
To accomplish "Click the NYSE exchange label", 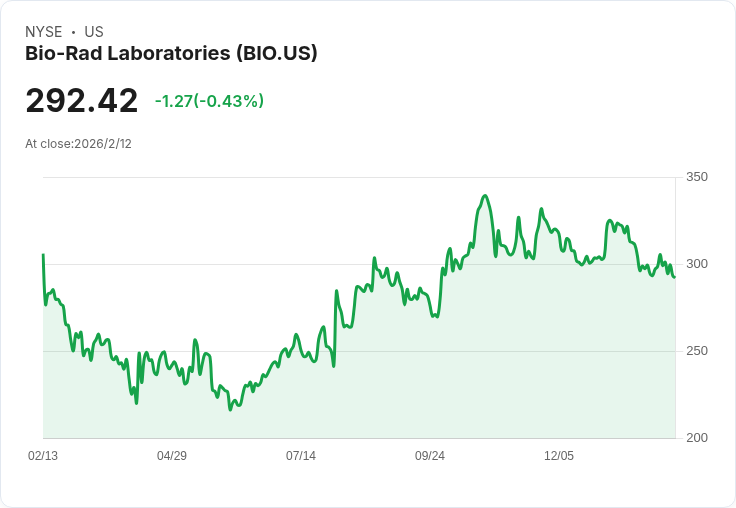I will click(44, 32).
